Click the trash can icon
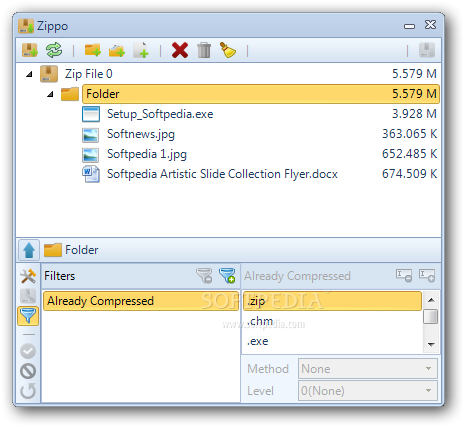This screenshot has width=465, height=427. tap(204, 50)
